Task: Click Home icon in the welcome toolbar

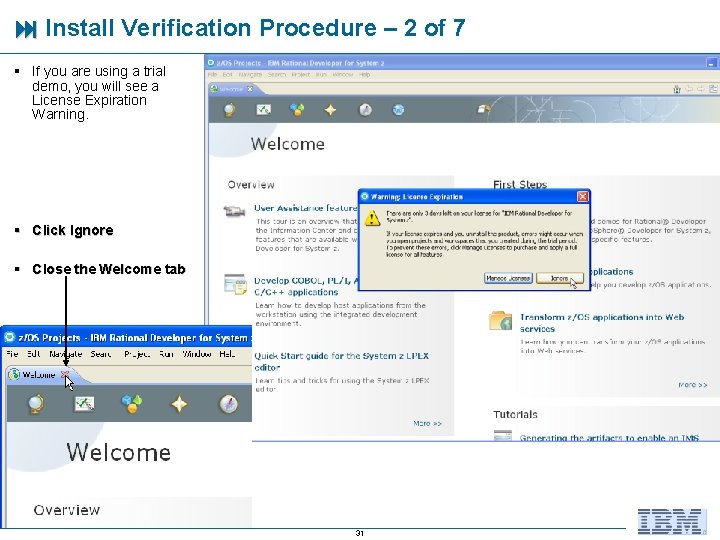Action: (676, 89)
